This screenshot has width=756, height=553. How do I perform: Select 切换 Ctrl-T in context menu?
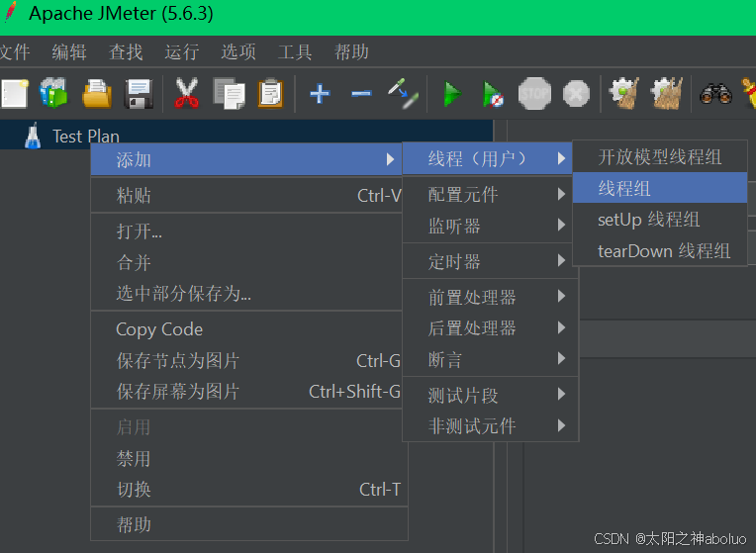coord(248,490)
